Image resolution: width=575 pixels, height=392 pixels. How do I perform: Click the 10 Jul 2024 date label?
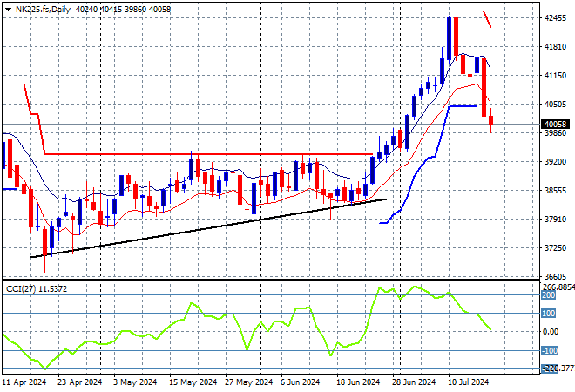click(x=469, y=382)
